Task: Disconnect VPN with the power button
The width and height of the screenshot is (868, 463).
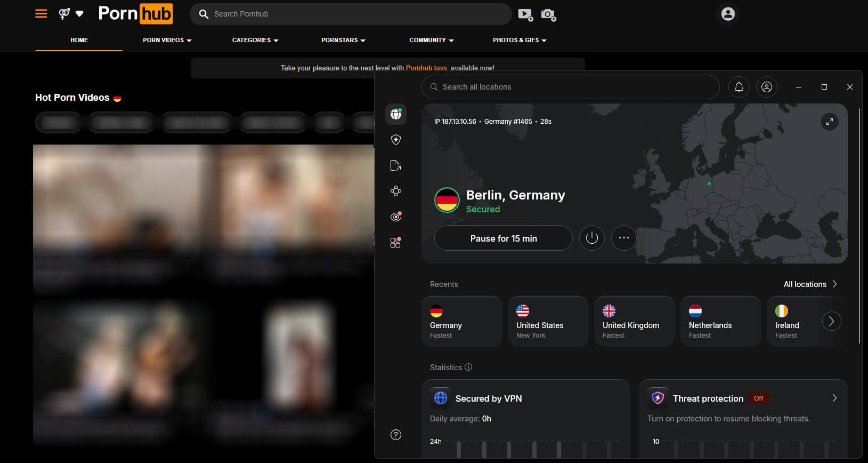Action: (592, 238)
